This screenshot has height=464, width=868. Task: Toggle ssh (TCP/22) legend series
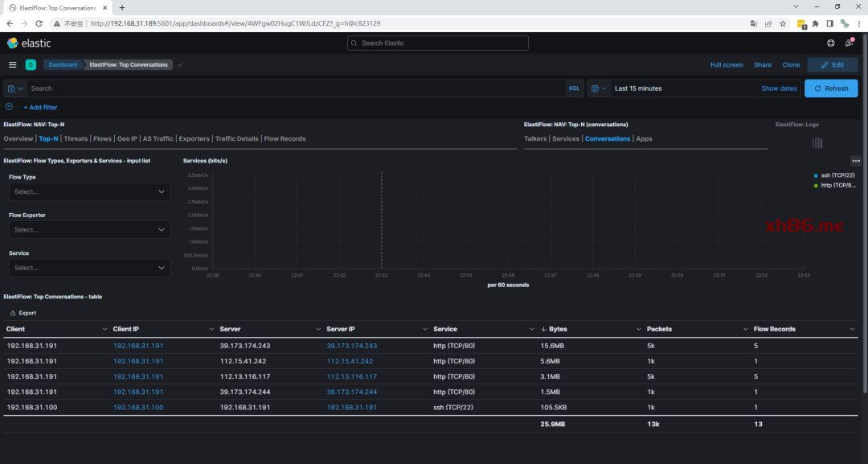835,175
